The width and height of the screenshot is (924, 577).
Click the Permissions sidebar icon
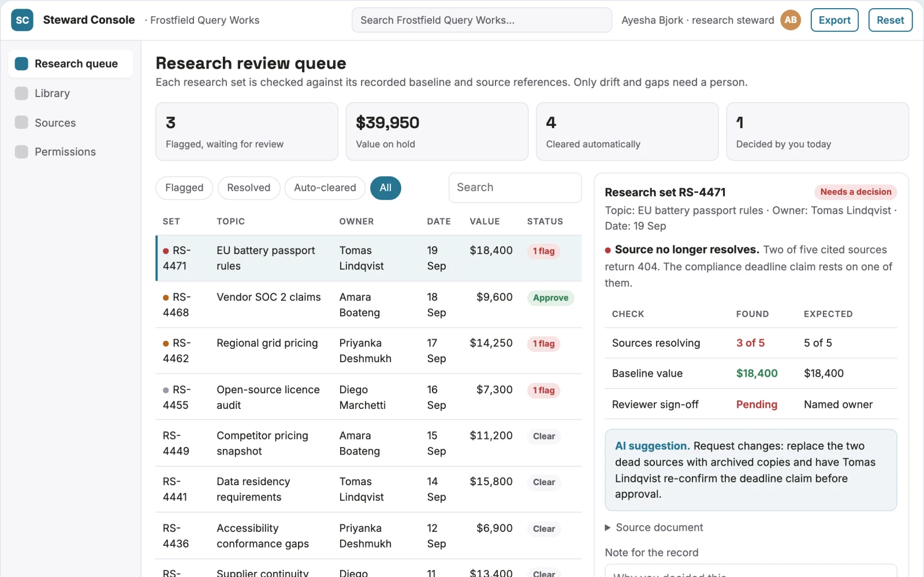[21, 152]
